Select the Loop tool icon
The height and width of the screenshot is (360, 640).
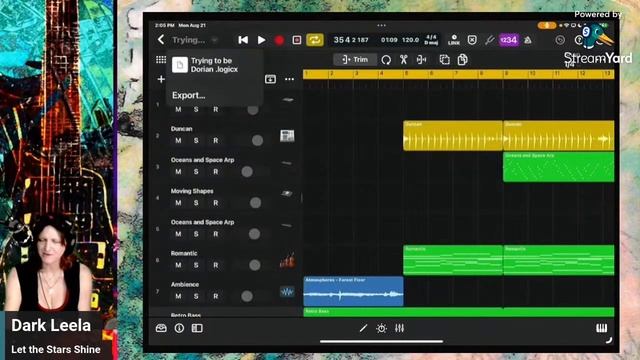(386, 60)
